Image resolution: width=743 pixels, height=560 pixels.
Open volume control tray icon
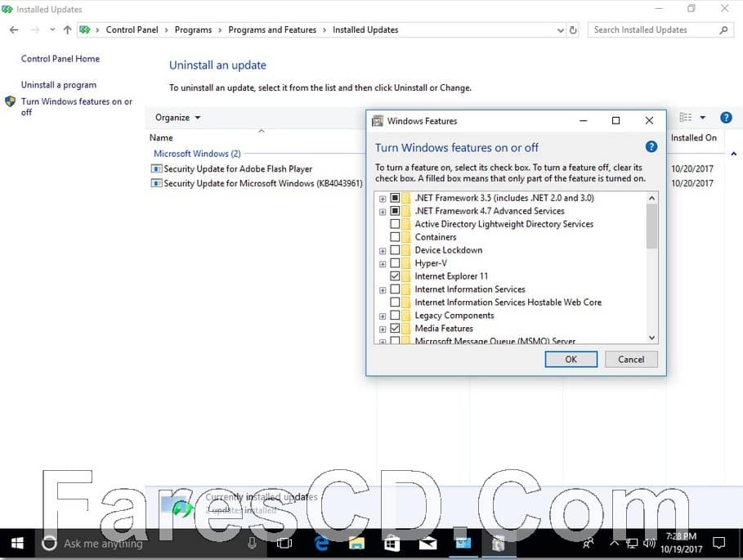click(649, 544)
